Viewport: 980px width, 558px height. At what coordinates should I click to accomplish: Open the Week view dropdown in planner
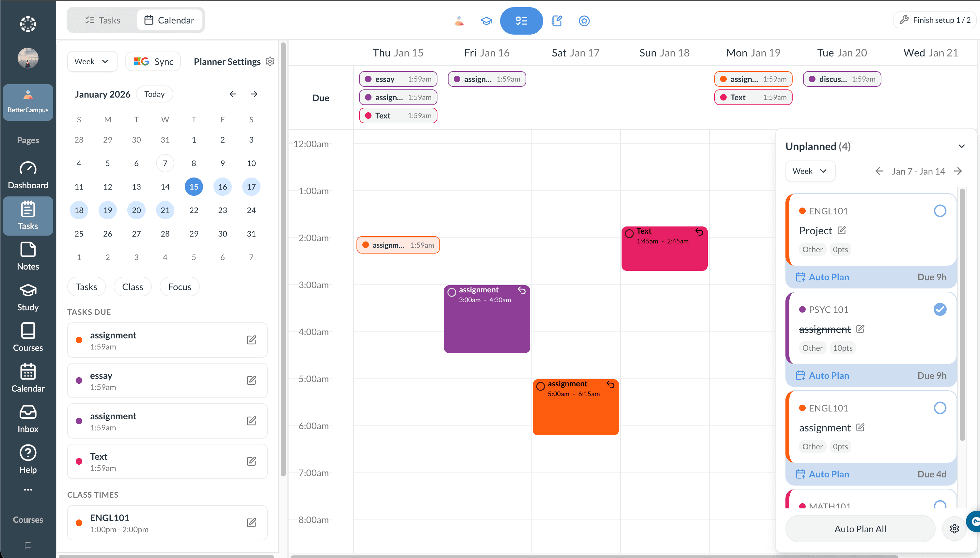92,61
